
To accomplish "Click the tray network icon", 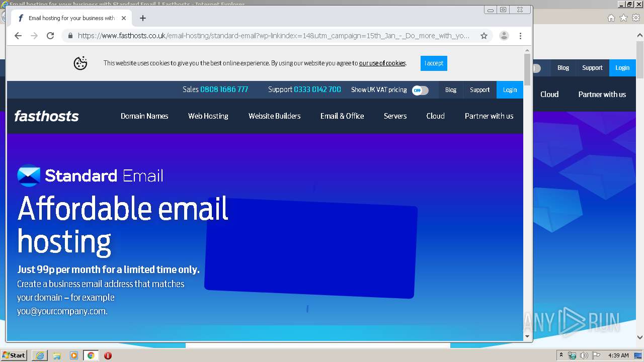I will tap(572, 355).
